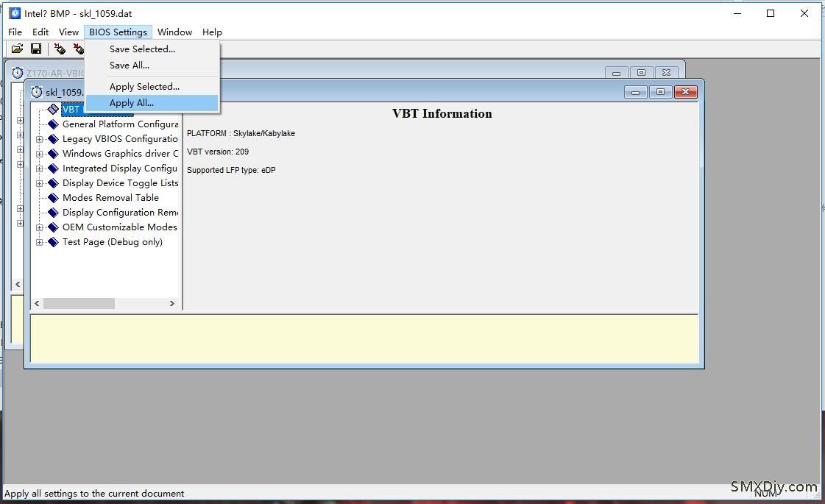Click the first red-arrow chip toolbar icon

coord(60,49)
